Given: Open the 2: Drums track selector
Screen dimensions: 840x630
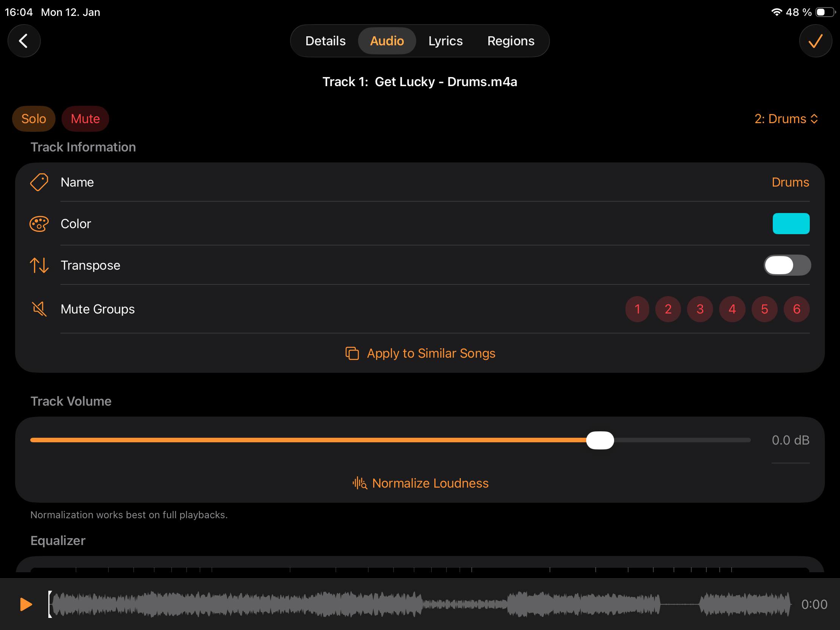Looking at the screenshot, I should pos(785,119).
